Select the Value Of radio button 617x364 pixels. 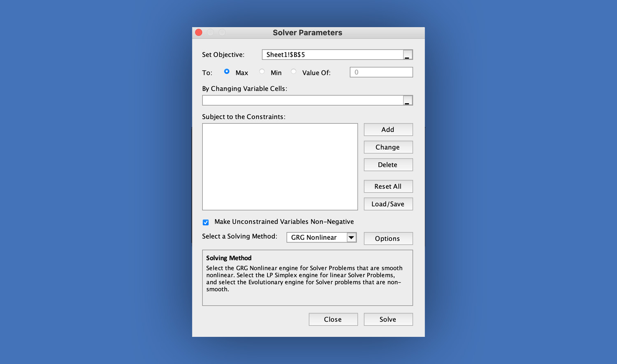click(294, 72)
